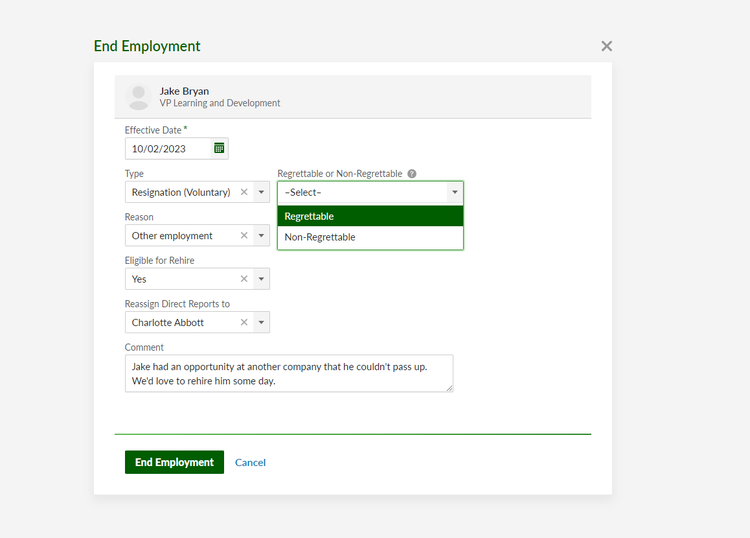
Task: Open the Eligible for Rehire dropdown arrow
Action: click(261, 279)
